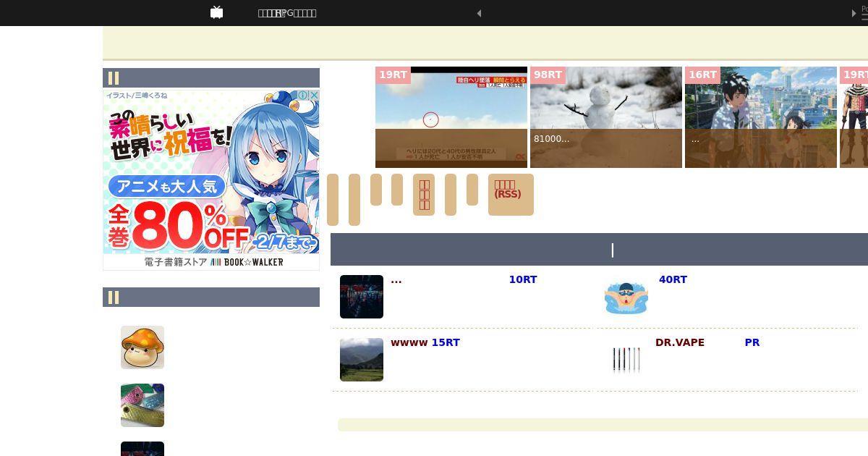Screen dimensions: 868x456
Task: Open the dark night city article thumbnail
Action: click(x=362, y=297)
